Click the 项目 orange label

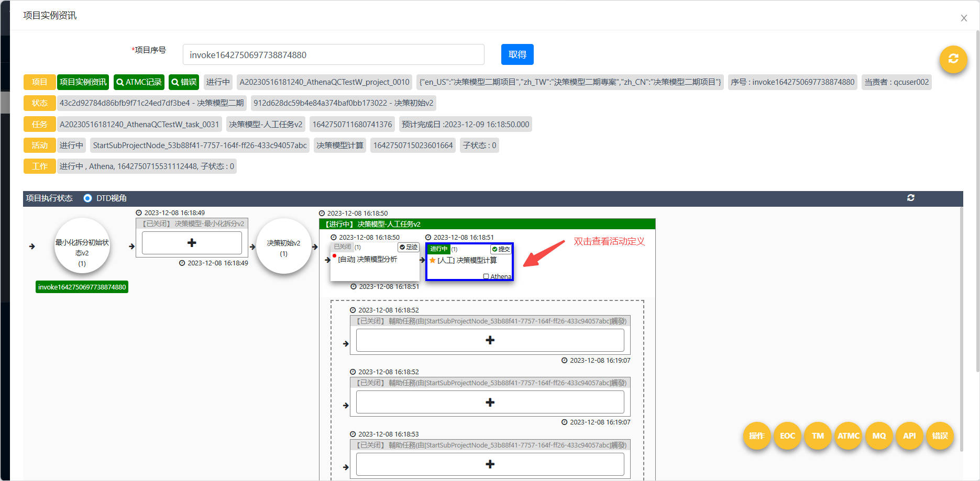click(39, 82)
